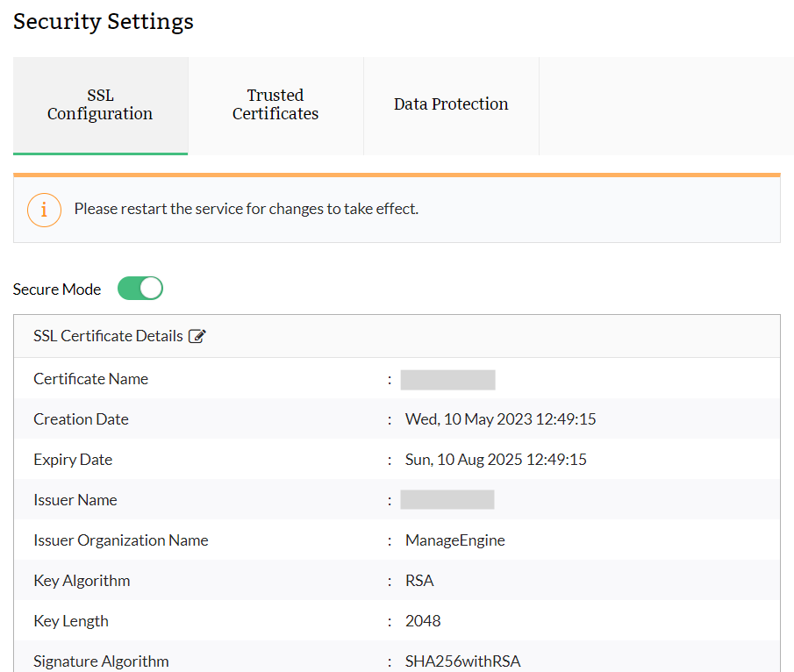Click the Creation Date row
This screenshot has width=794, height=672.
pyautogui.click(x=395, y=418)
